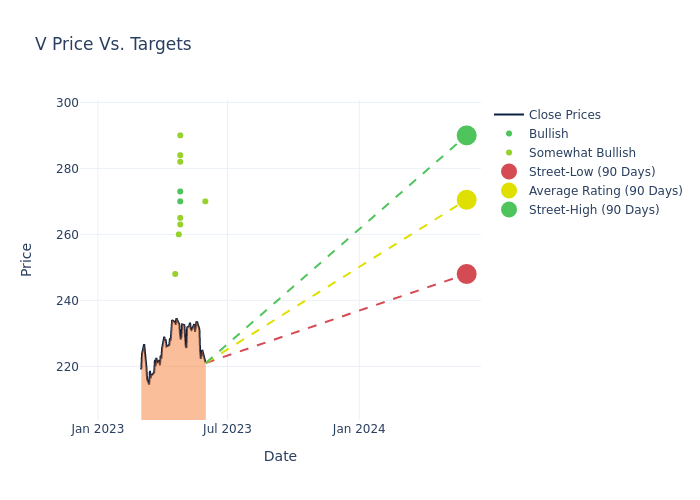Click the Jan 2024 x-axis tick label
Image resolution: width=700 pixels, height=500 pixels.
point(359,429)
